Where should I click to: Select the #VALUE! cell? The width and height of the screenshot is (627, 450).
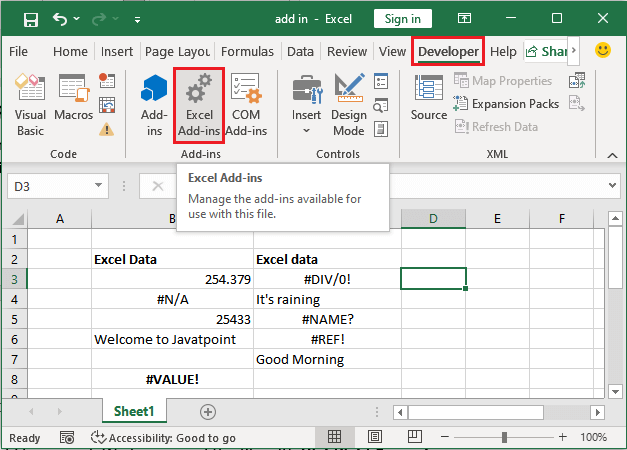pyautogui.click(x=172, y=379)
